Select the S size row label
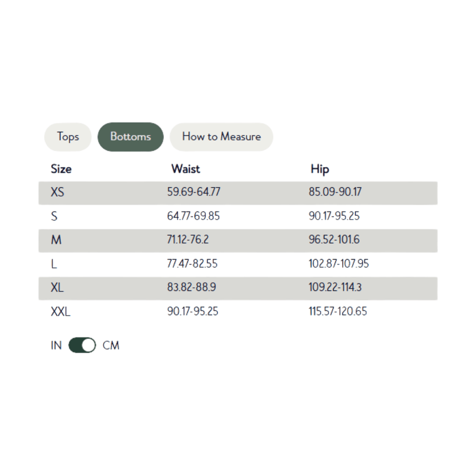Image resolution: width=476 pixels, height=476 pixels. pyautogui.click(x=54, y=216)
